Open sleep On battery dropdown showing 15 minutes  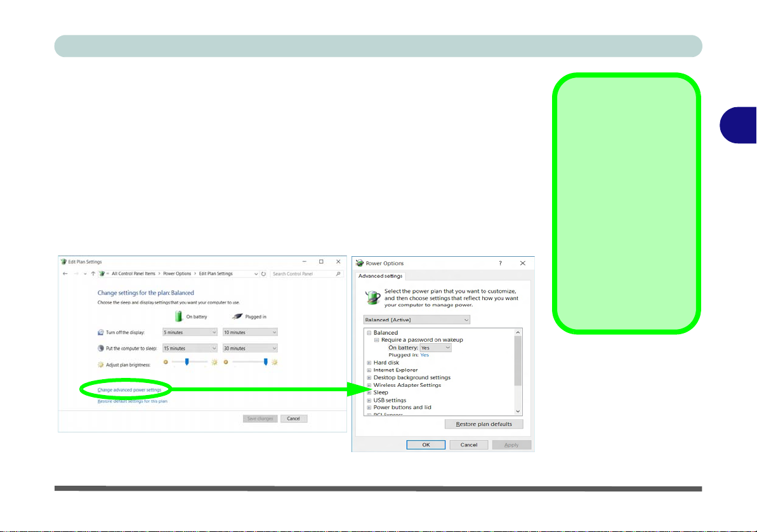(x=190, y=348)
